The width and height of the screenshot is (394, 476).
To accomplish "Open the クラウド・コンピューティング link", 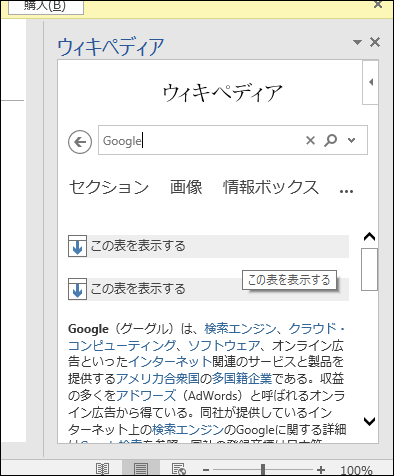I will point(122,346).
